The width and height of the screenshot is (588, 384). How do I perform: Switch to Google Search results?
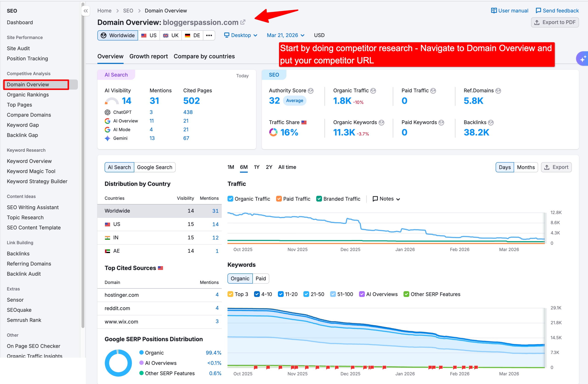[155, 167]
